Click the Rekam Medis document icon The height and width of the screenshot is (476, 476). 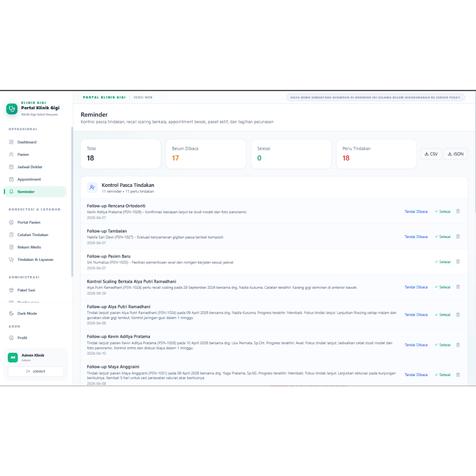[11, 247]
